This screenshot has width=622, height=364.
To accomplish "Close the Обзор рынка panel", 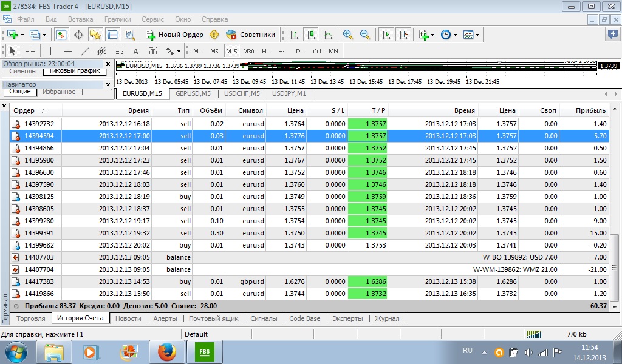I will click(108, 64).
